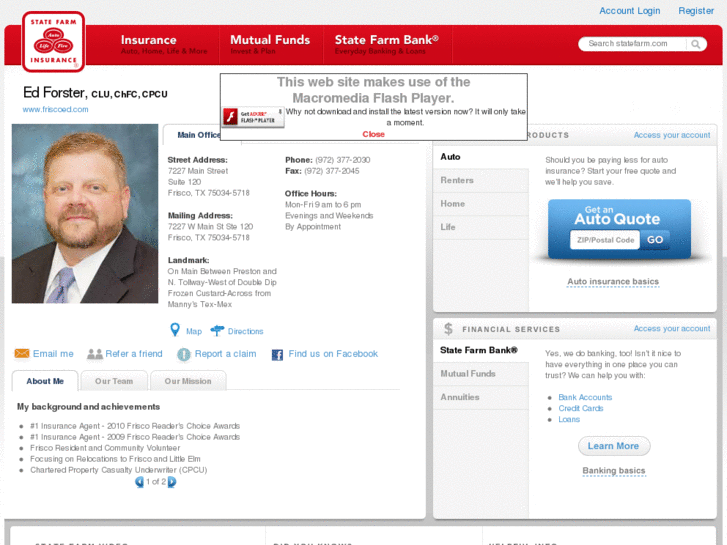Image resolution: width=727 pixels, height=545 pixels.
Task: Open the www.friscoed.com link
Action: (55, 109)
